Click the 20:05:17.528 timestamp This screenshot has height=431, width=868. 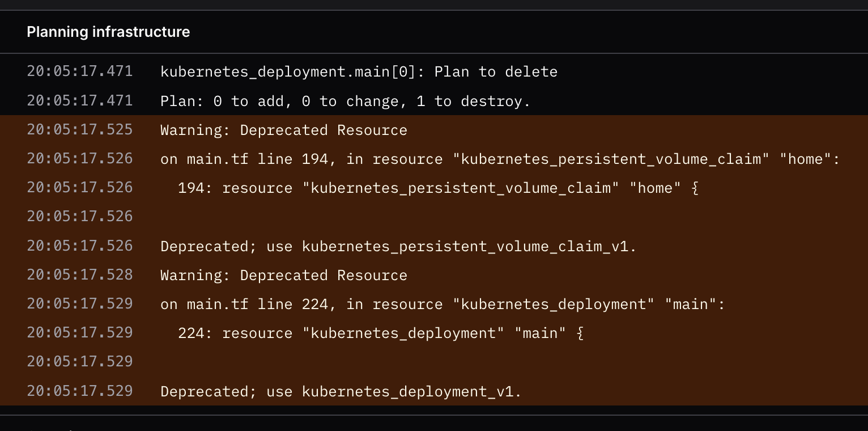80,275
